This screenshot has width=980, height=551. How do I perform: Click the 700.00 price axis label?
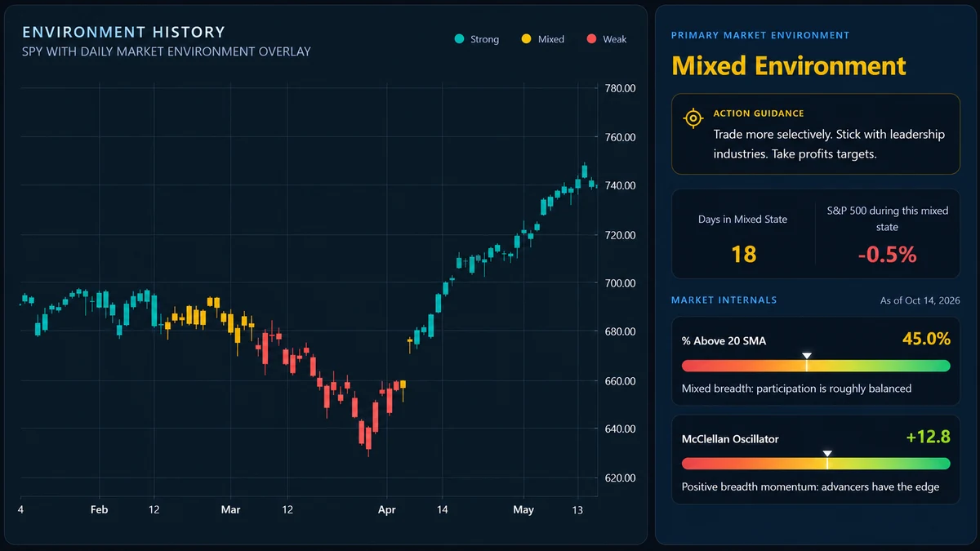(620, 283)
